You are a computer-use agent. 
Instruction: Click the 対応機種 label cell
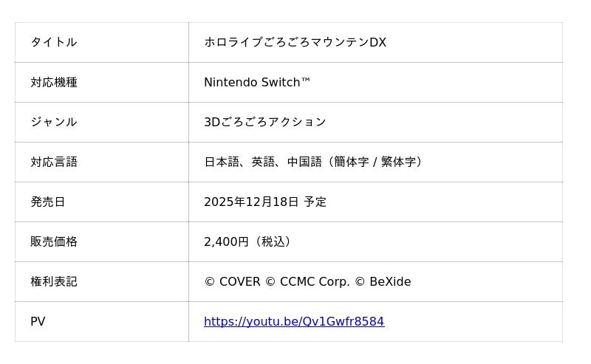54,83
